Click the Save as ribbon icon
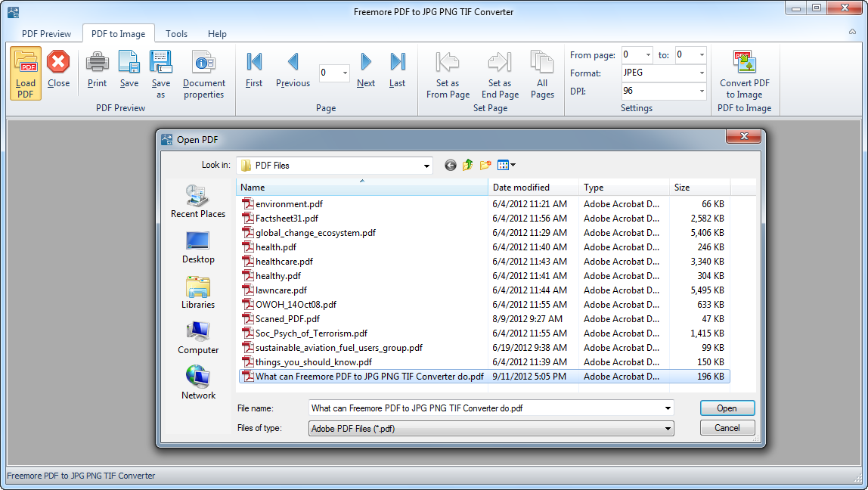 [x=160, y=62]
